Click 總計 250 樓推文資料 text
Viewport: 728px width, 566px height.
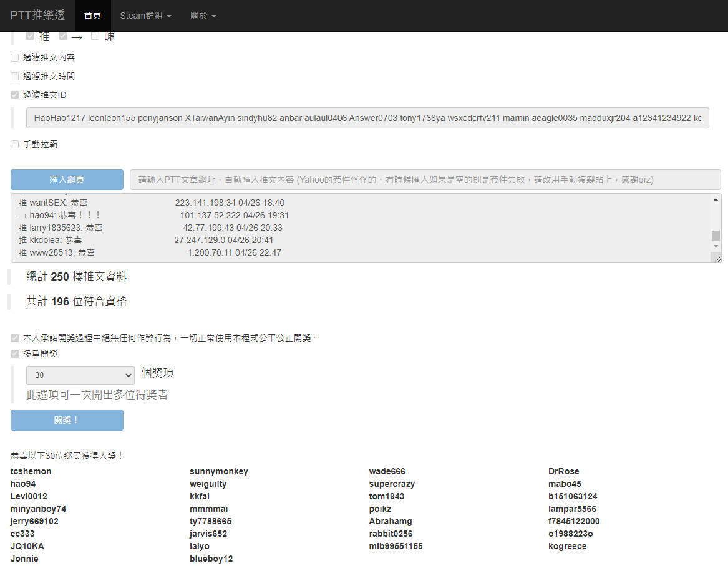point(76,277)
